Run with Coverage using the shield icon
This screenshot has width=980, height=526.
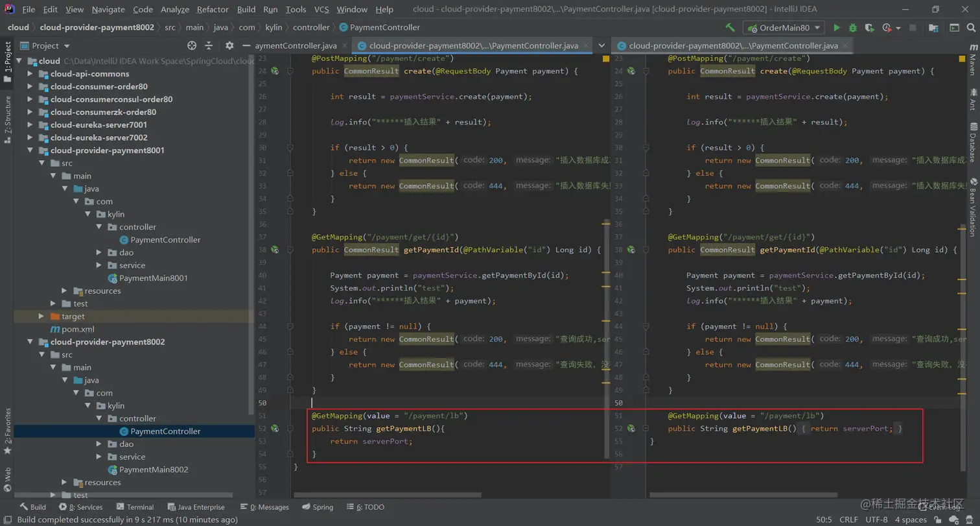pyautogui.click(x=870, y=28)
